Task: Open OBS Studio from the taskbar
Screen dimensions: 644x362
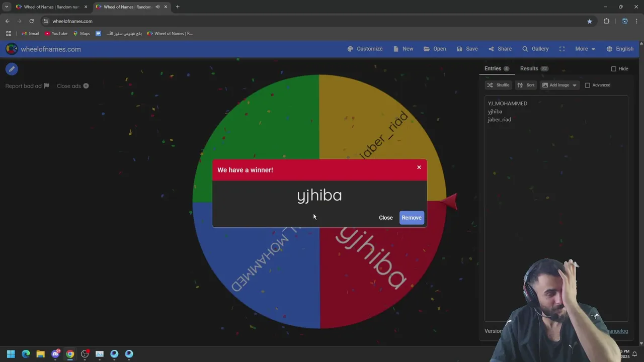Action: click(85, 354)
